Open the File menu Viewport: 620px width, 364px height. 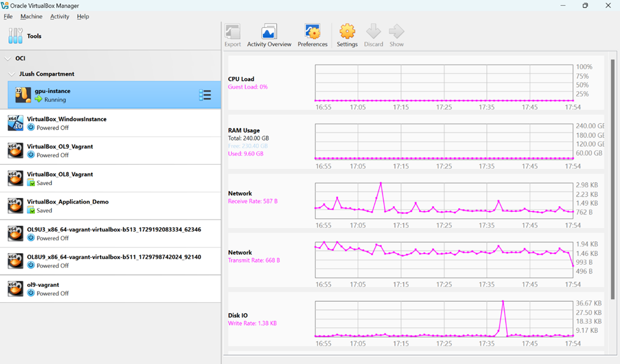pyautogui.click(x=8, y=17)
